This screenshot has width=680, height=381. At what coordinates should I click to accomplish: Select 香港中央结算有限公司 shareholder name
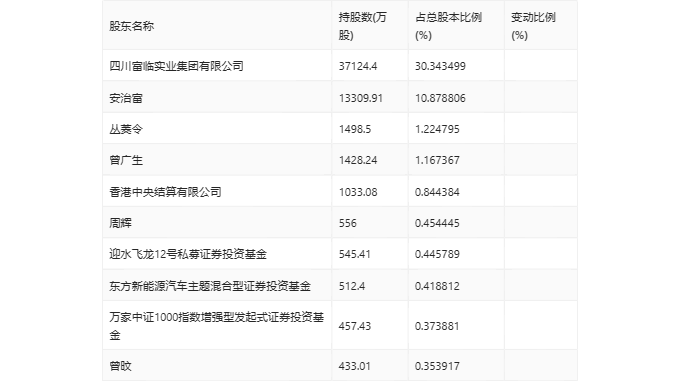pyautogui.click(x=165, y=192)
